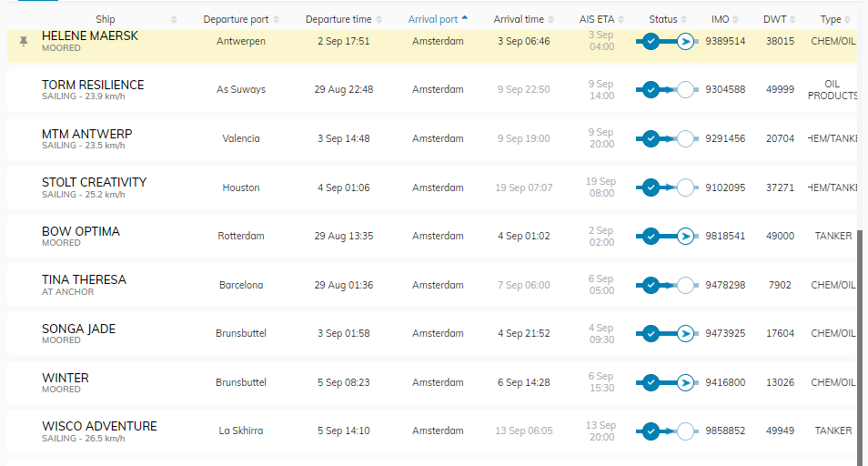Click Barcelona departure port for TINA THERESA
This screenshot has height=466, width=868.
point(241,285)
